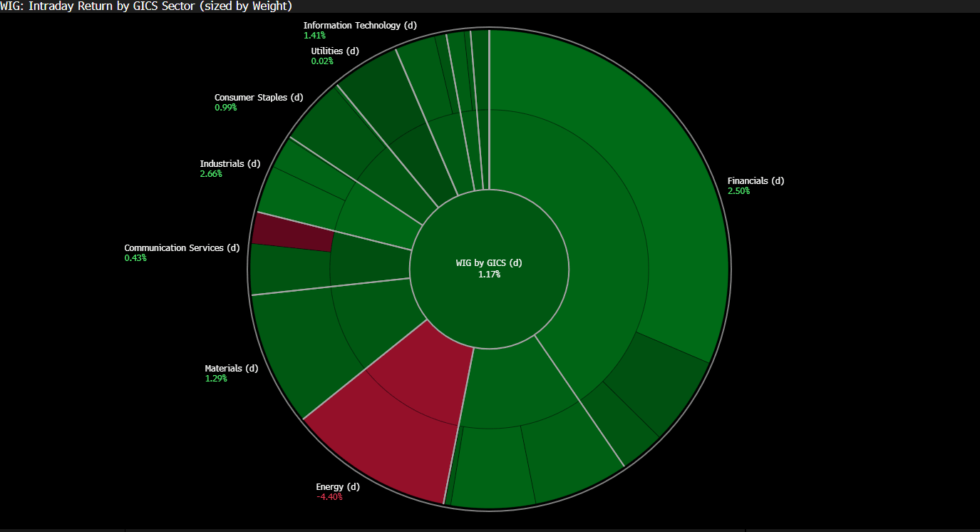Click the Consumer Staples (d) label
This screenshot has width=980, height=532.
pos(258,98)
